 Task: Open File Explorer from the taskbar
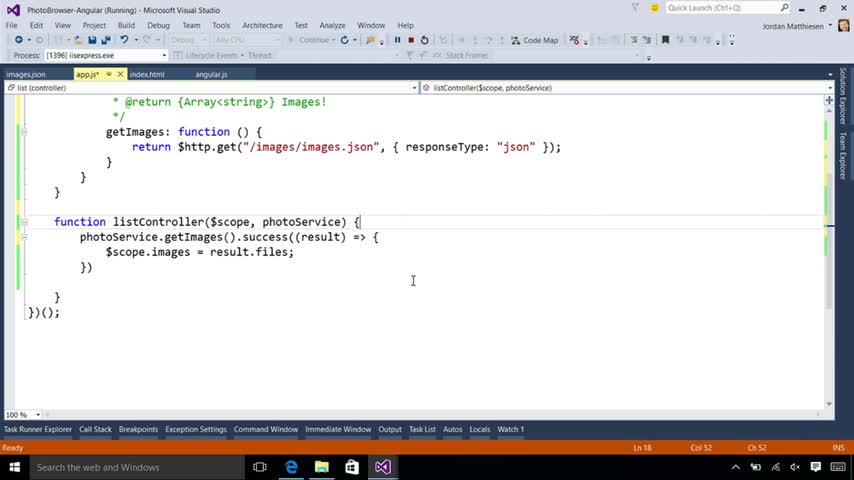322,467
